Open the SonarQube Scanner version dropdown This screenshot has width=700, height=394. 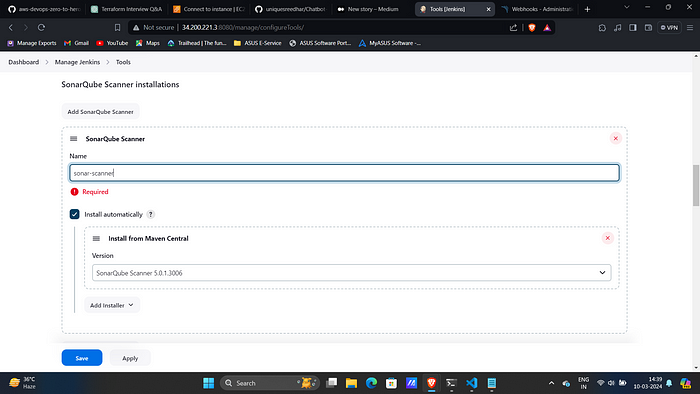(351, 273)
